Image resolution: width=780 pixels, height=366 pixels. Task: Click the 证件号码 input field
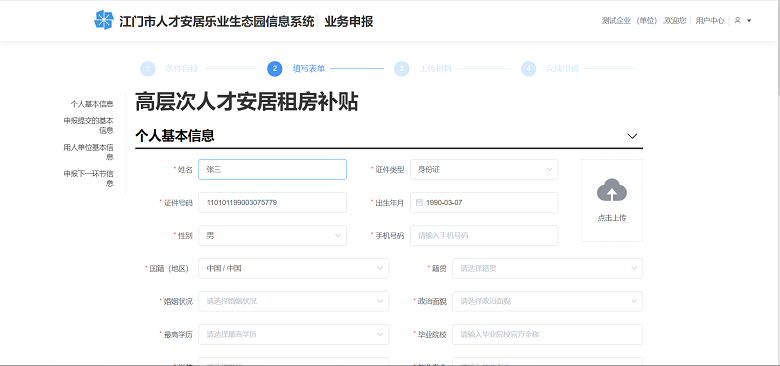pyautogui.click(x=272, y=202)
